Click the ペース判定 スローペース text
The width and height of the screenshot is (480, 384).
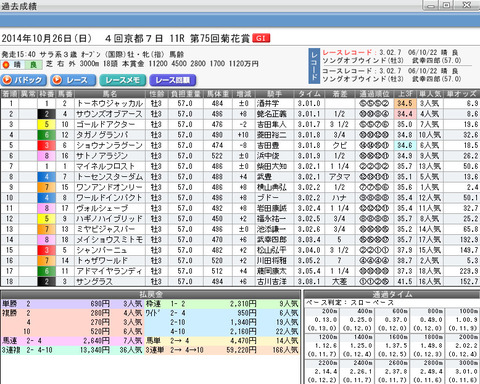(350, 303)
